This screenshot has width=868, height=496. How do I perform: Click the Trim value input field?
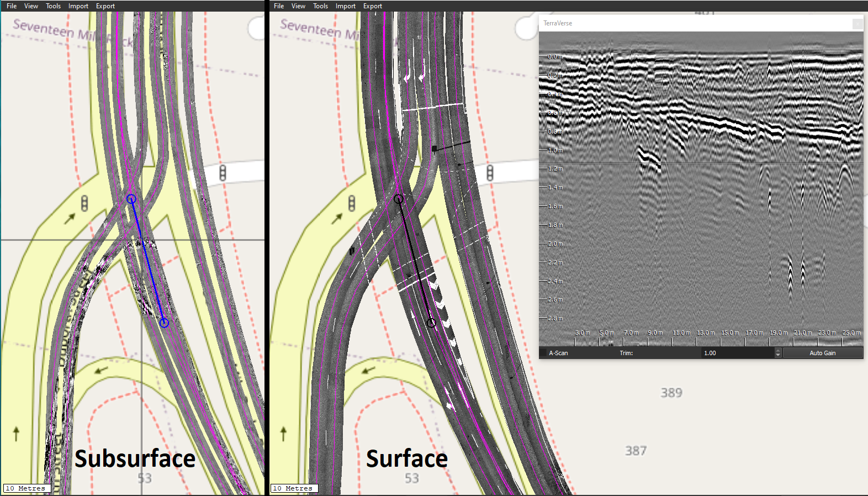[737, 353]
